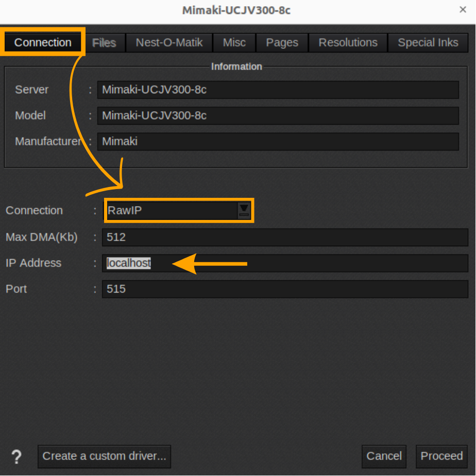The height and width of the screenshot is (476, 476).
Task: Go to the Nest-O-Matik tab
Action: [169, 43]
